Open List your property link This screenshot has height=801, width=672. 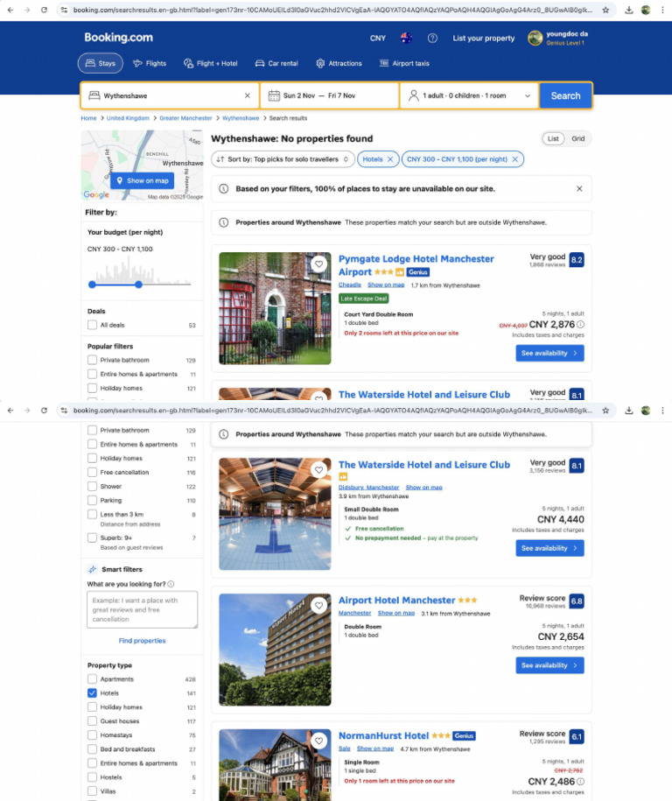(x=484, y=39)
